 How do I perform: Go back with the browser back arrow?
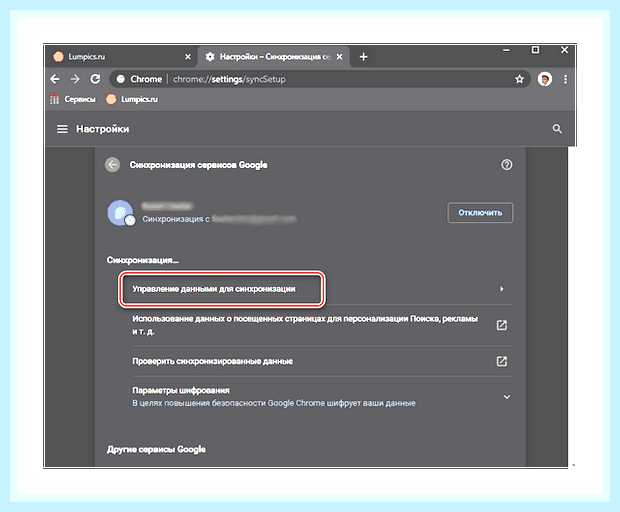tap(55, 79)
